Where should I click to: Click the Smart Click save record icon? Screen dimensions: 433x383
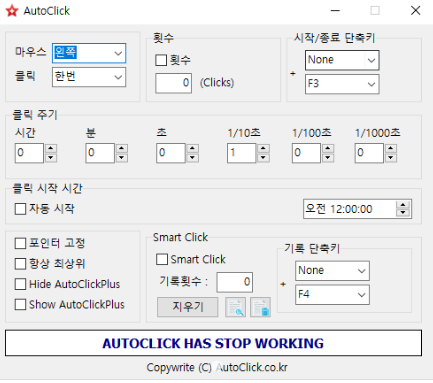(x=260, y=307)
